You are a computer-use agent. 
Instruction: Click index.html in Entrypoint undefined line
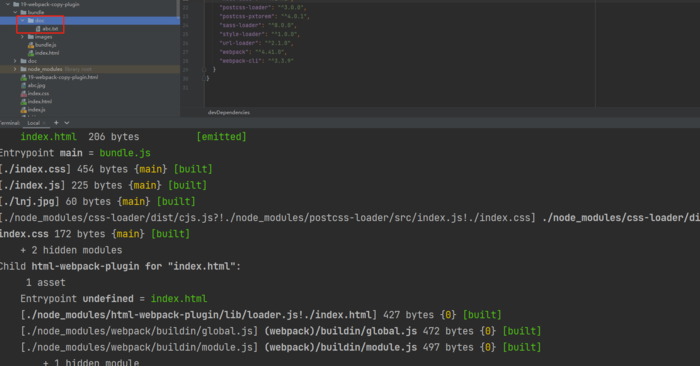click(179, 299)
